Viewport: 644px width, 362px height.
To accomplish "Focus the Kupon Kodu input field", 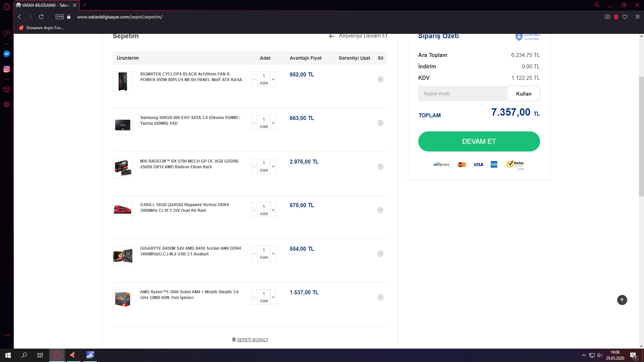I will (x=462, y=94).
